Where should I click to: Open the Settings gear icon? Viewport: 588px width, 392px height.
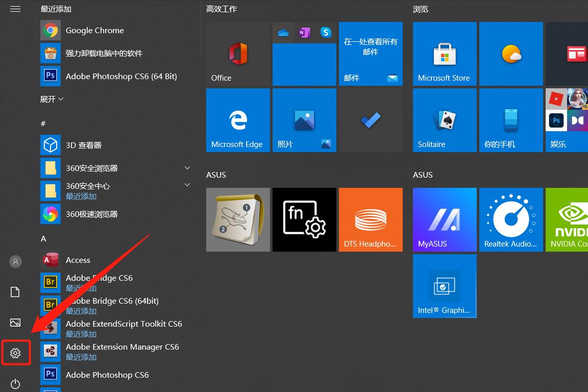pyautogui.click(x=15, y=353)
